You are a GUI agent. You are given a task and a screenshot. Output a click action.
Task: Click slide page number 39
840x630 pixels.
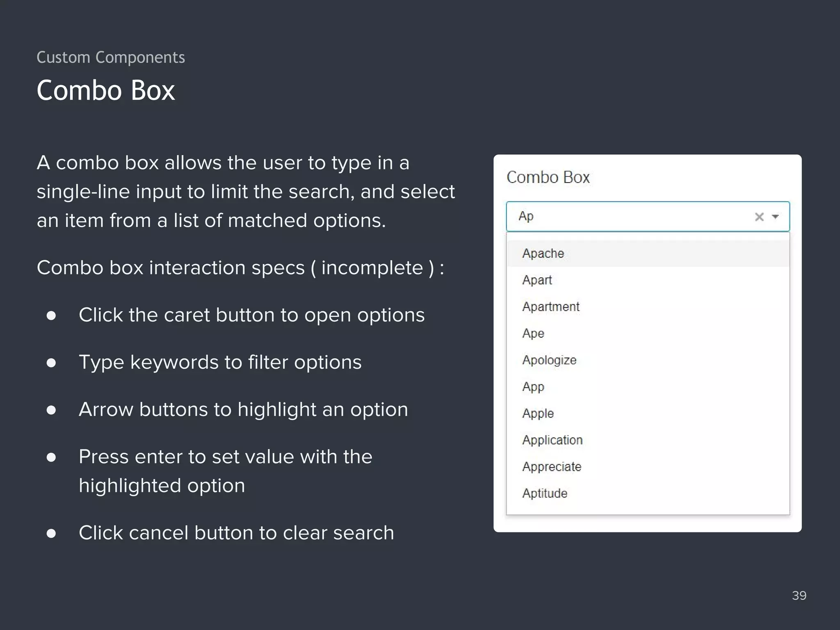(799, 596)
